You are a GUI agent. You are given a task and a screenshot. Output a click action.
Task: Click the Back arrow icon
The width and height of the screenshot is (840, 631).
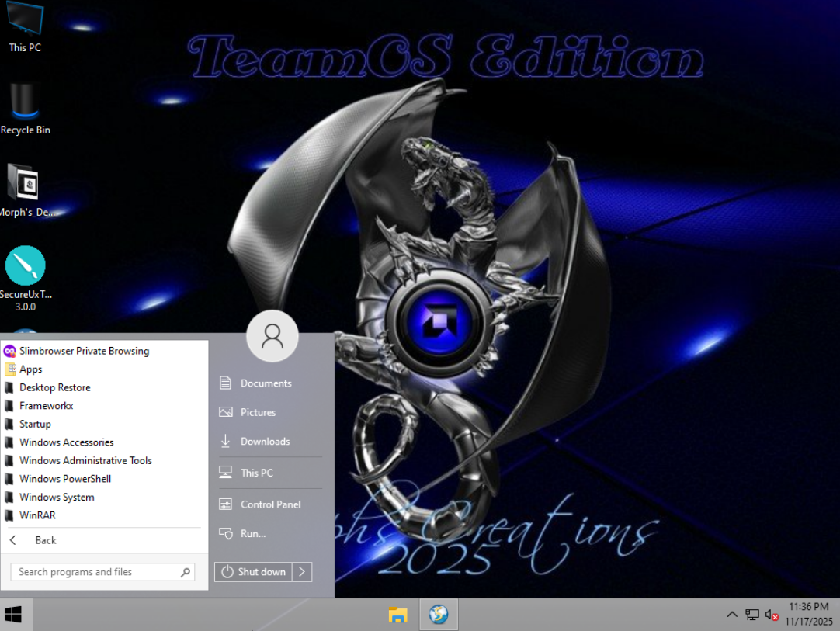click(x=13, y=540)
